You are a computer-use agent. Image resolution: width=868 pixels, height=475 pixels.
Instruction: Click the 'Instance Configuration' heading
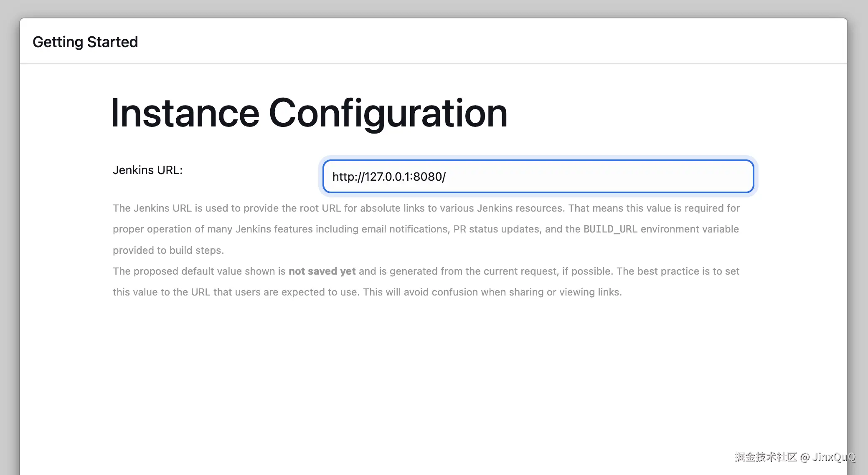point(309,113)
